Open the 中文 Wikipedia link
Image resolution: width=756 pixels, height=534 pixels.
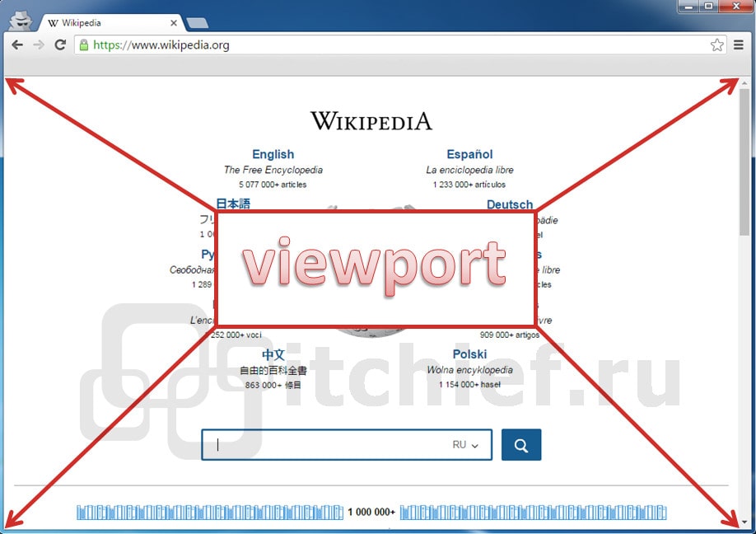pos(273,354)
